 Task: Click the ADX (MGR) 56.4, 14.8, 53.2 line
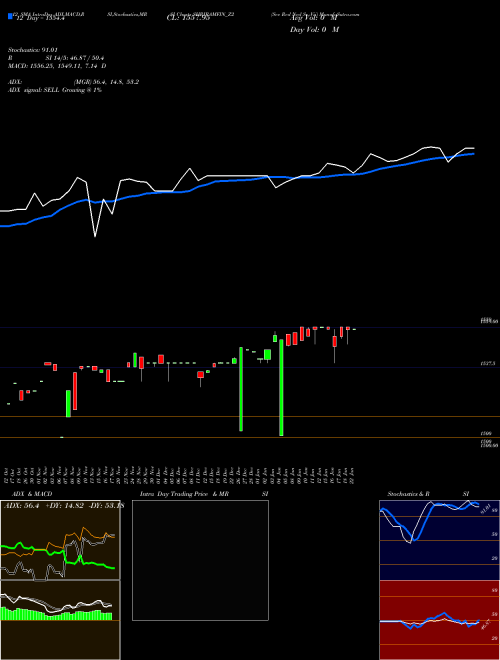(x=73, y=82)
